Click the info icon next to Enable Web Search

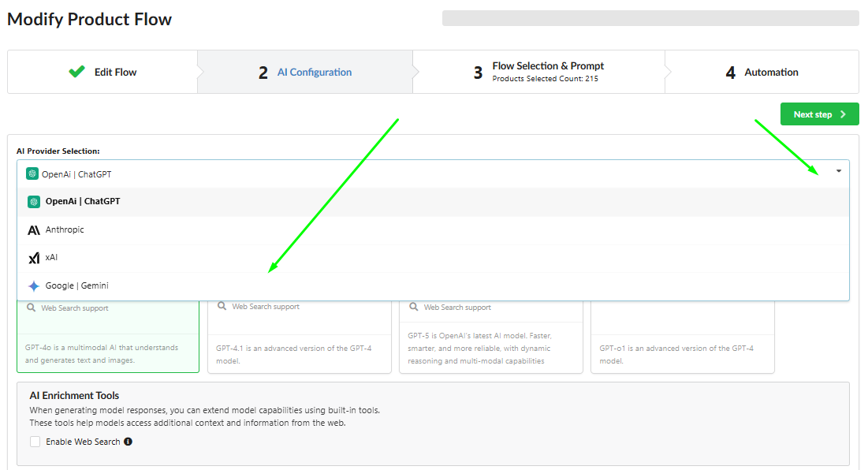click(x=128, y=442)
